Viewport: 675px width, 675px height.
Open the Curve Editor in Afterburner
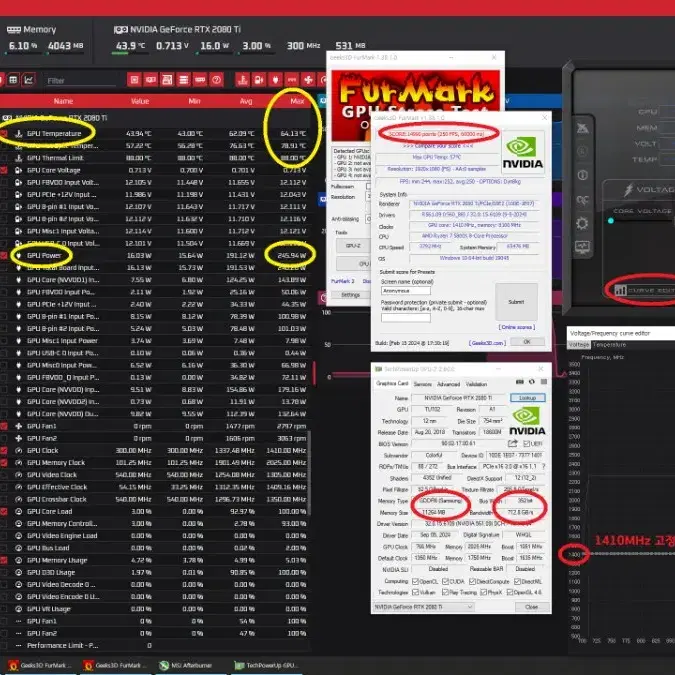644,290
